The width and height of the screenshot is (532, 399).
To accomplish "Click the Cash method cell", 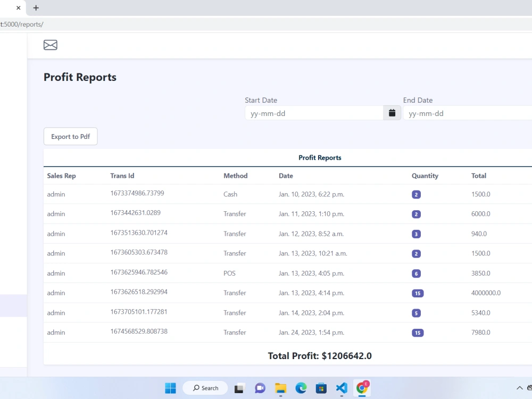I will [x=230, y=194].
